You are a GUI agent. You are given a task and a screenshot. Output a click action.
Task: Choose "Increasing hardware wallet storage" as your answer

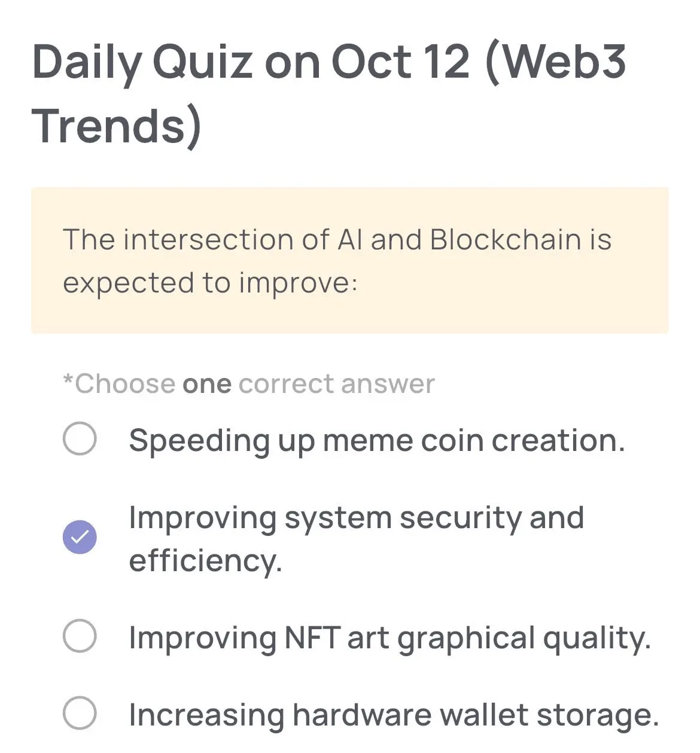coord(81,714)
